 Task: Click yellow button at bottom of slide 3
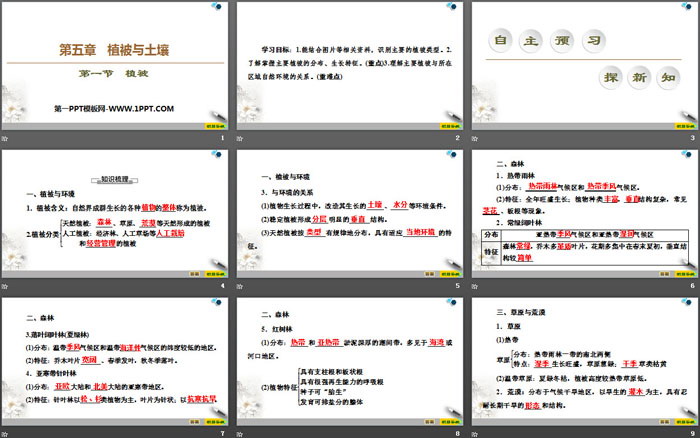coord(685,126)
